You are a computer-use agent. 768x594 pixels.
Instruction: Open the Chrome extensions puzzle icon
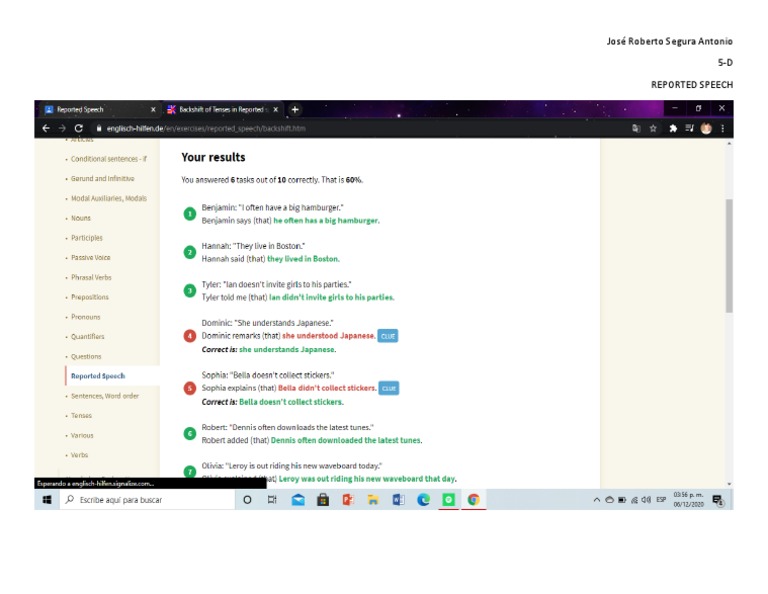click(x=672, y=129)
